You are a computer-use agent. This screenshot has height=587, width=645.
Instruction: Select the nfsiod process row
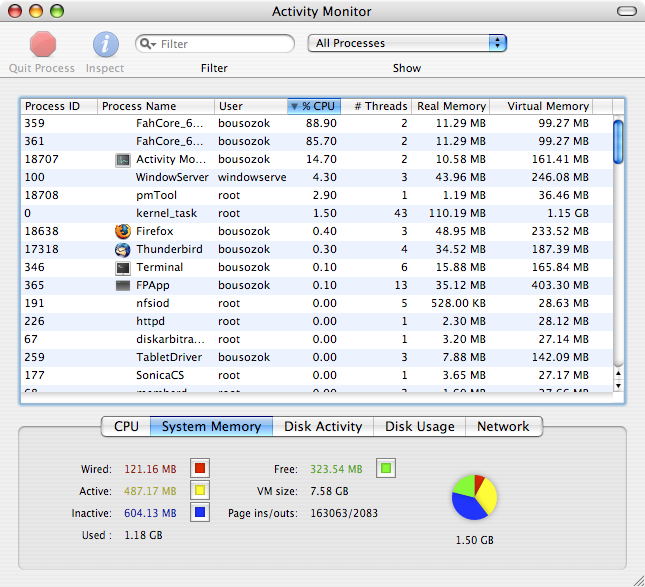point(317,304)
